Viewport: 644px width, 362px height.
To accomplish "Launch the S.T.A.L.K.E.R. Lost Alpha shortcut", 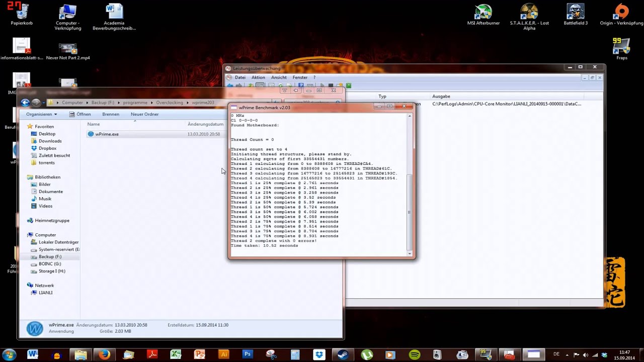I will pyautogui.click(x=529, y=16).
